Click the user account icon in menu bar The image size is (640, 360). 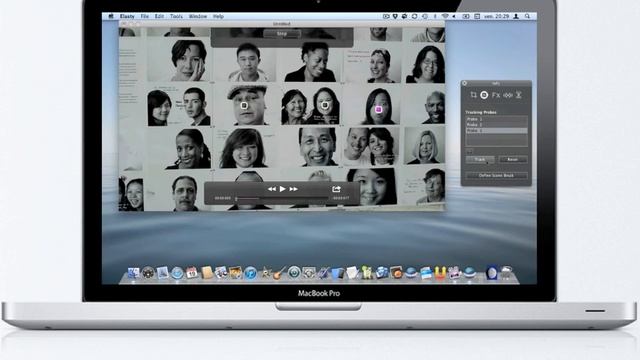[516, 16]
